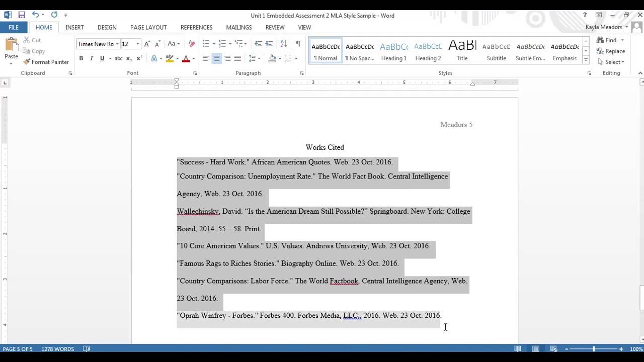Switch to Print Layout view

pyautogui.click(x=536, y=349)
